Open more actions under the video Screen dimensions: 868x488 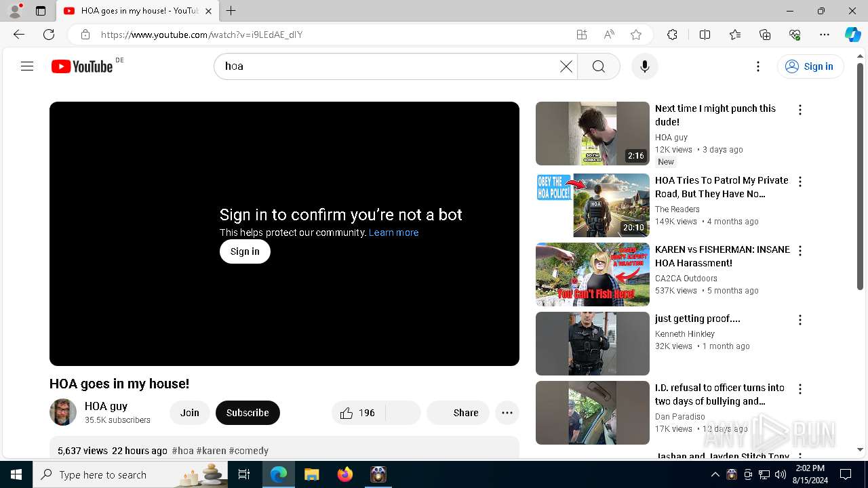click(507, 413)
